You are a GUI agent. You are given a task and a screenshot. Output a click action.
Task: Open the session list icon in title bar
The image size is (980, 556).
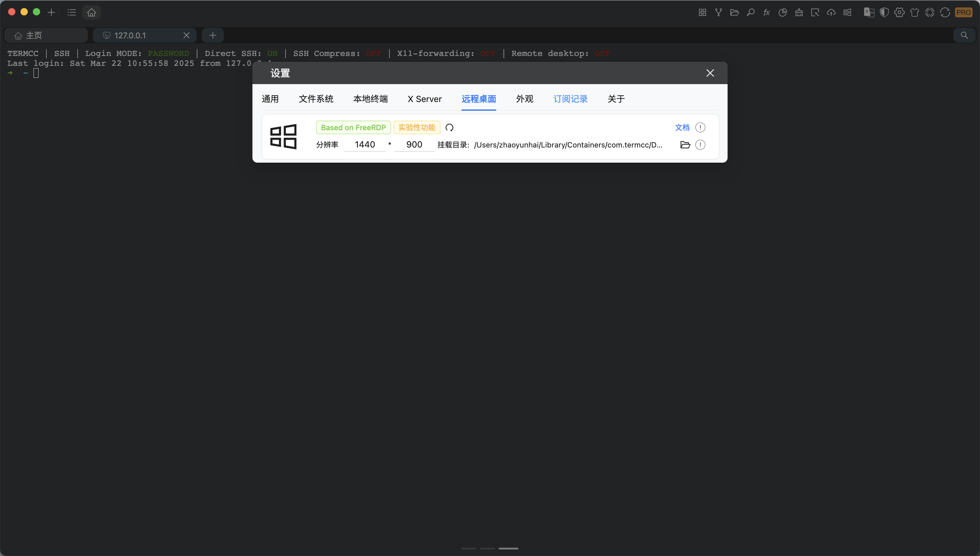[72, 12]
